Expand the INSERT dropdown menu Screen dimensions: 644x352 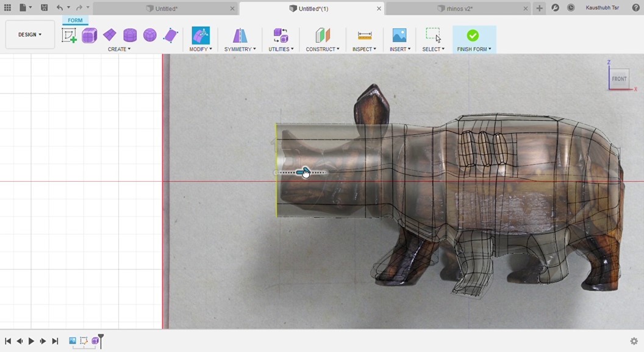click(x=400, y=49)
